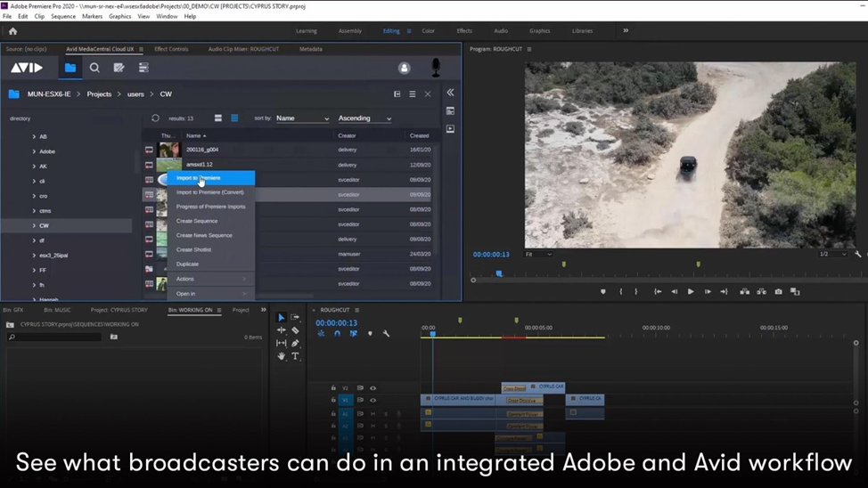Screen dimensions: 868x488
Task: Open the Avid log/notes edit icon
Action: [x=119, y=68]
